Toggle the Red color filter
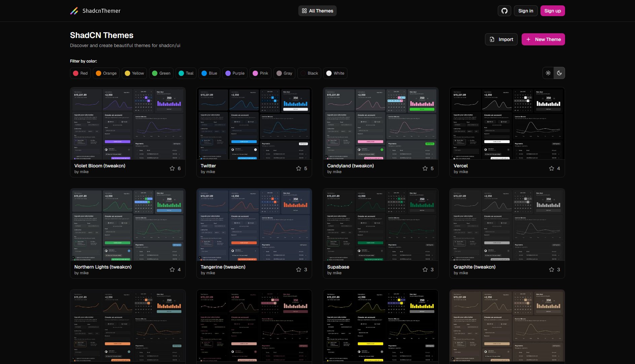635x364 pixels. coord(80,73)
